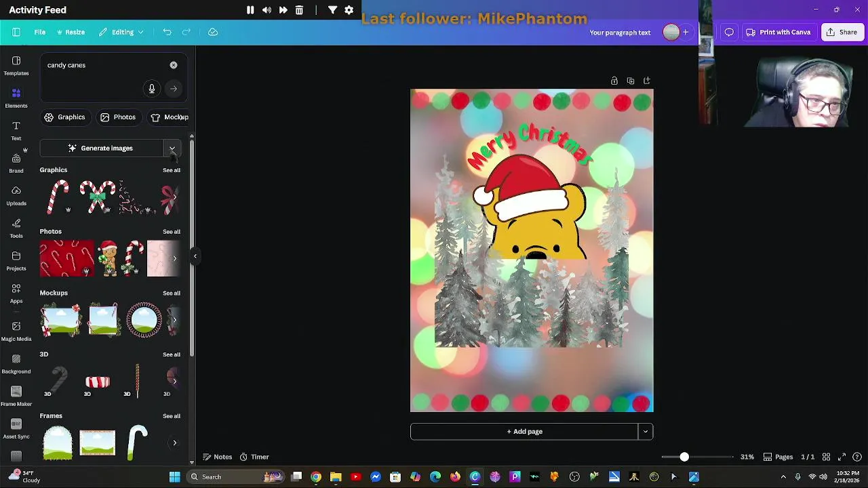Show more Mockups results with arrow
868x488 pixels.
pyautogui.click(x=174, y=319)
